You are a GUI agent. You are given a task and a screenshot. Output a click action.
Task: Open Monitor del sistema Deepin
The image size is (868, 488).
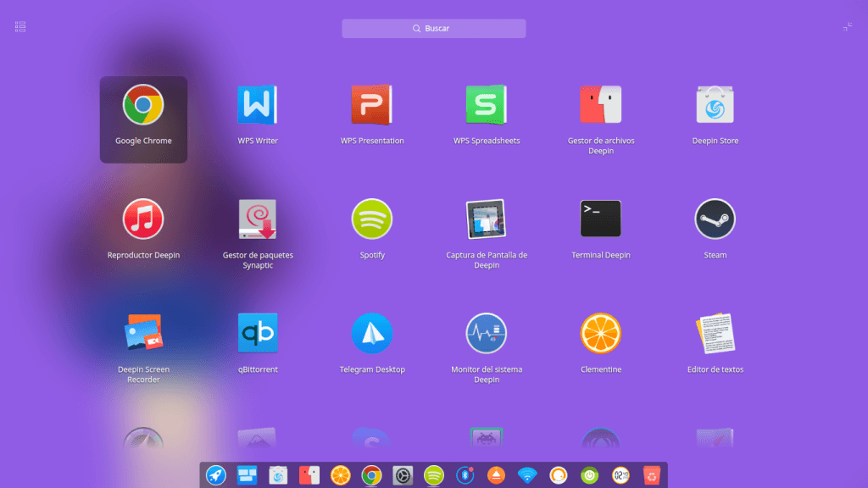(487, 348)
